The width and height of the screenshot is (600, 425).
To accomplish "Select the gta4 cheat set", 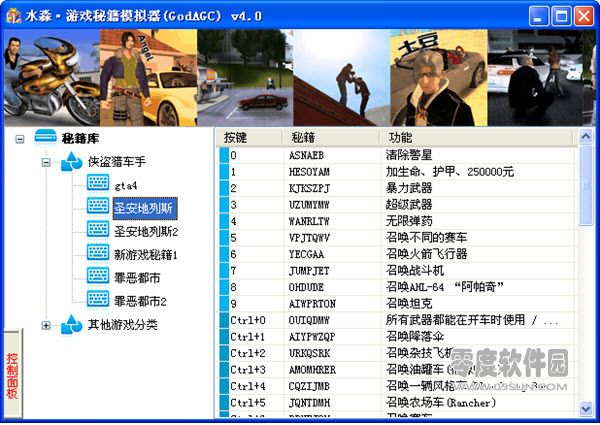I will pos(126,186).
